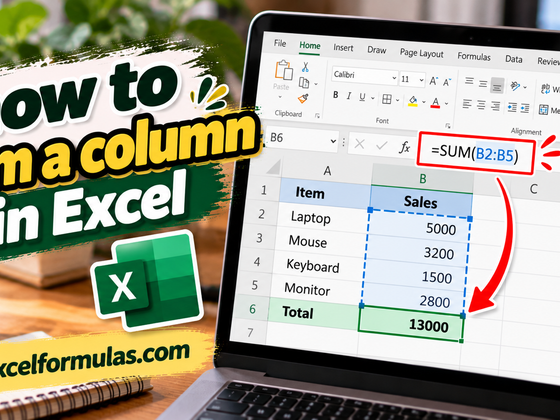Viewport: 560px width, 420px height.
Task: Select row 6 header
Action: 252,309
